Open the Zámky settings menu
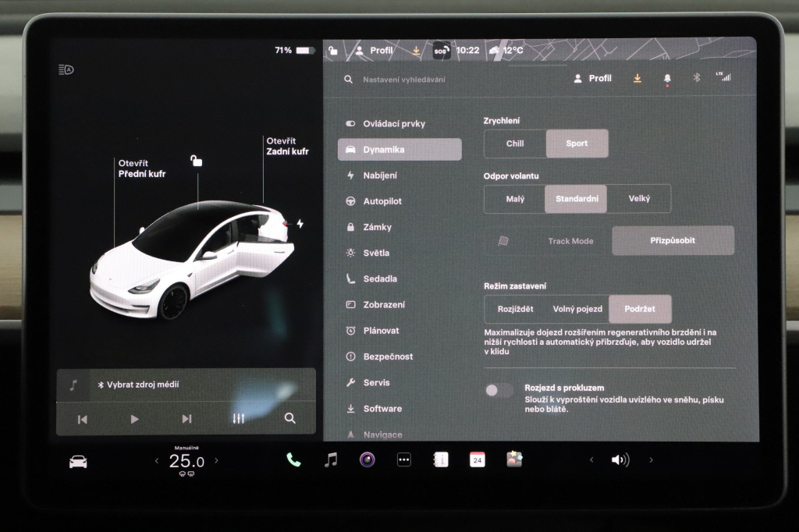 399,227
